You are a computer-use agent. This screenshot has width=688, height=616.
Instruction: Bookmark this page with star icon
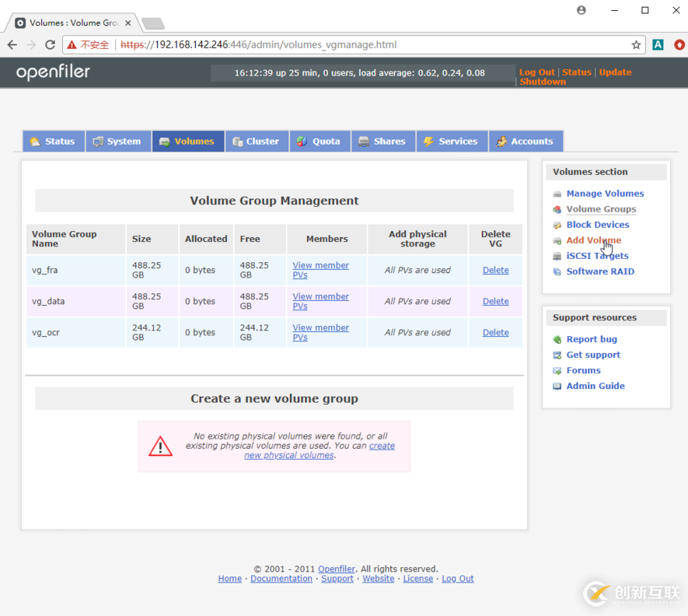tap(636, 45)
